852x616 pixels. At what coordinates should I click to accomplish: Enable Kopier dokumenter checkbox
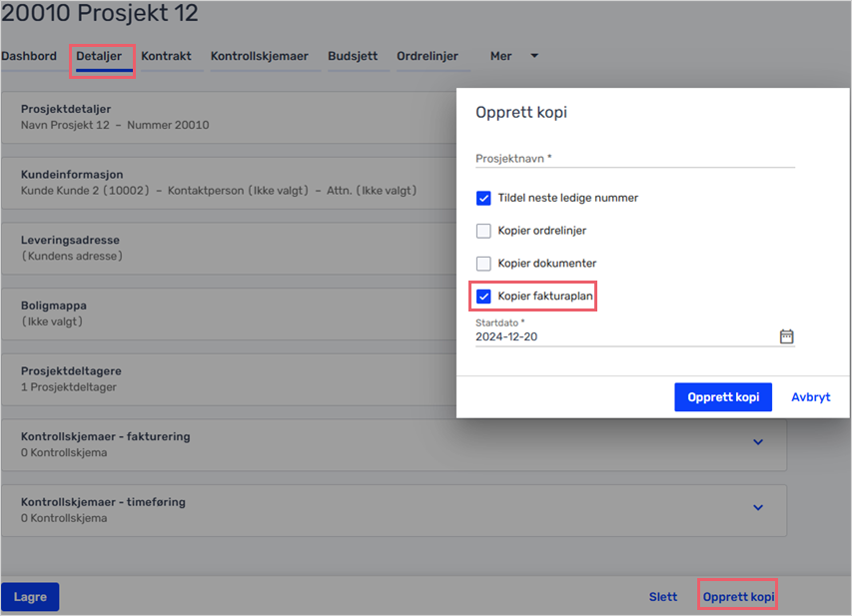click(x=483, y=264)
